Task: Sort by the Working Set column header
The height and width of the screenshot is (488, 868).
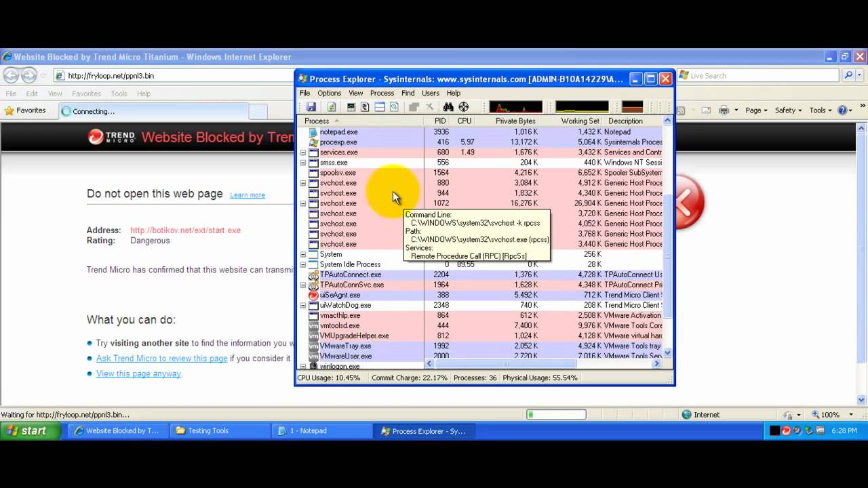Action: (x=579, y=121)
